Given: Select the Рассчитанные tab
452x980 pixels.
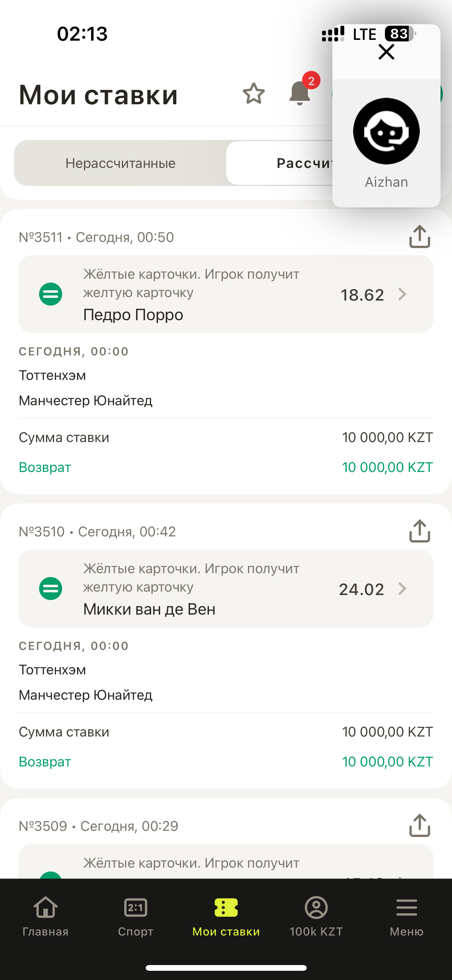Looking at the screenshot, I should coord(280,163).
